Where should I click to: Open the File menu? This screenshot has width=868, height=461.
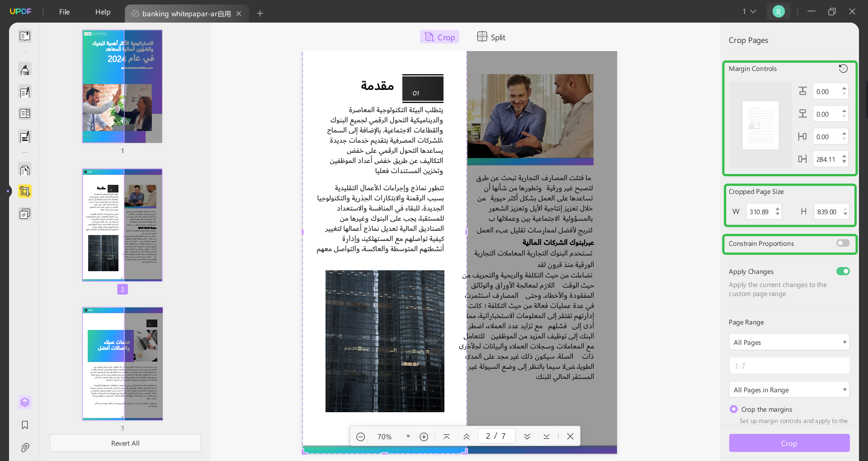(65, 12)
